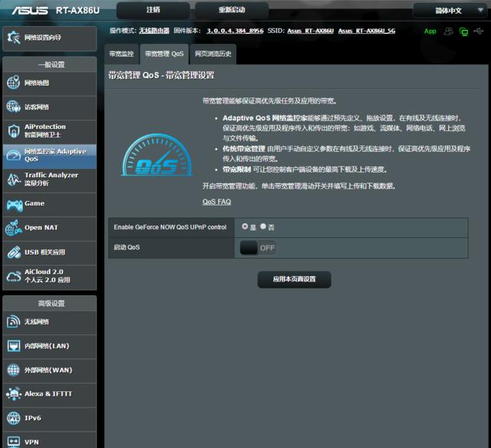Image resolution: width=491 pixels, height=448 pixels.
Task: Click the 高级设置 section header
Action: pos(51,303)
